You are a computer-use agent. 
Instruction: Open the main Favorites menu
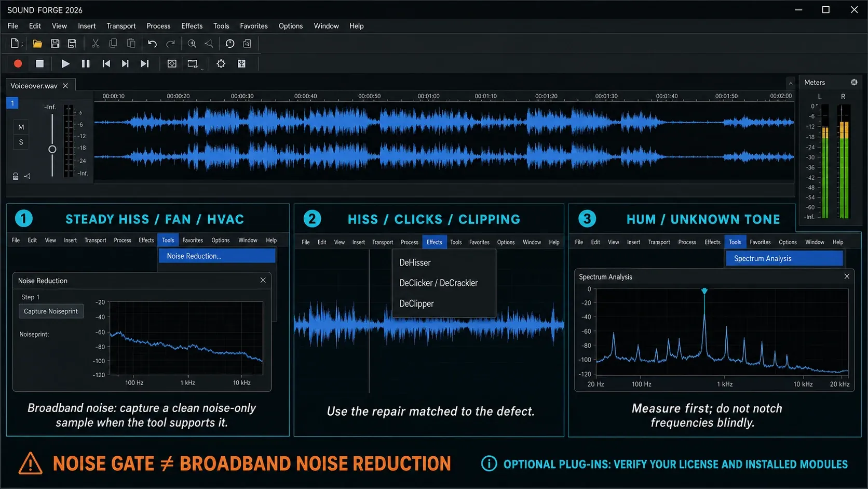pyautogui.click(x=254, y=26)
